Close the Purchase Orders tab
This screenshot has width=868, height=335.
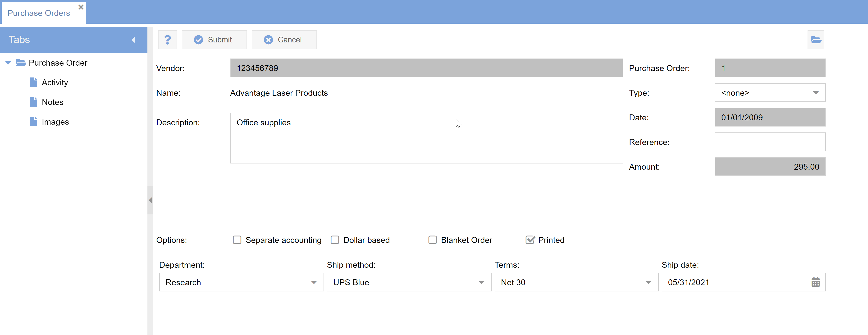pos(81,7)
